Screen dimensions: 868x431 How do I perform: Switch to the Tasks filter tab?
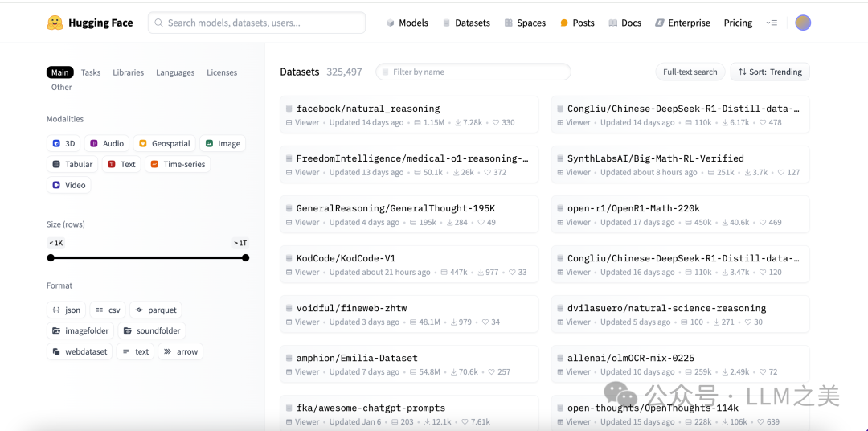pyautogui.click(x=91, y=72)
